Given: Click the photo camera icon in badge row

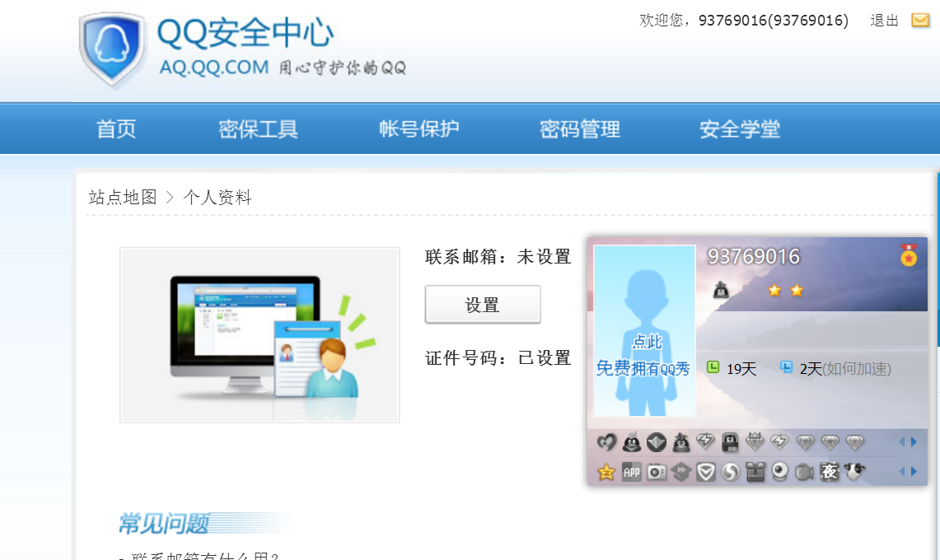Looking at the screenshot, I should [657, 473].
